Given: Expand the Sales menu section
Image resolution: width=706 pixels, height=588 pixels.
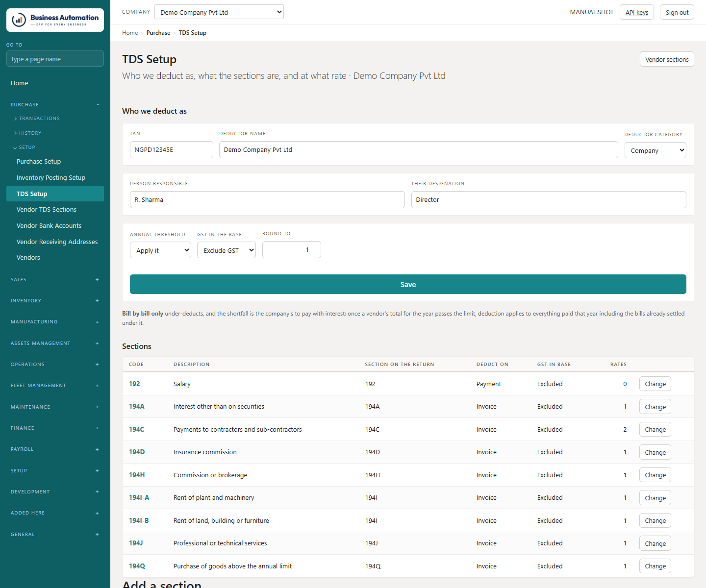Looking at the screenshot, I should (x=55, y=280).
